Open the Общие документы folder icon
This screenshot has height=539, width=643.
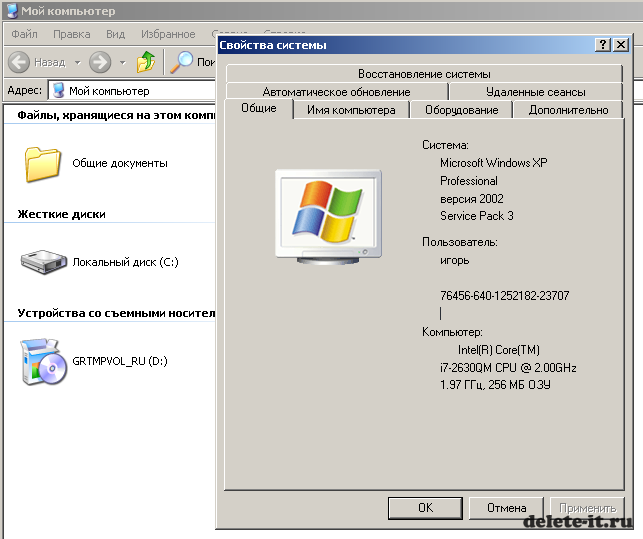pyautogui.click(x=43, y=164)
